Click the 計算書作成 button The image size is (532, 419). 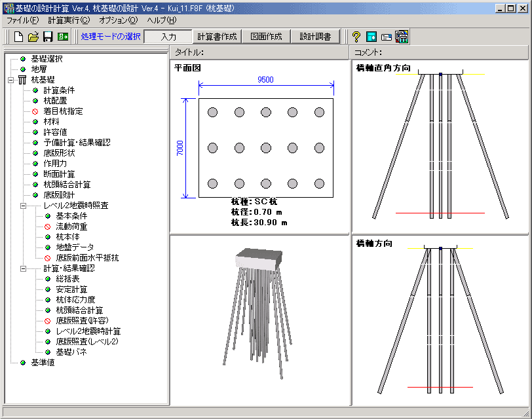tap(218, 37)
